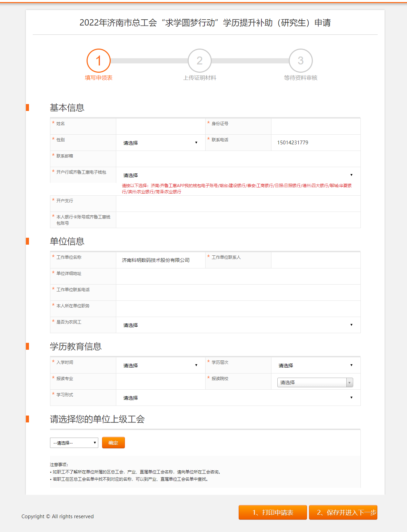Click the 确定 button
Screen dimensions: 407x532
pos(113,442)
